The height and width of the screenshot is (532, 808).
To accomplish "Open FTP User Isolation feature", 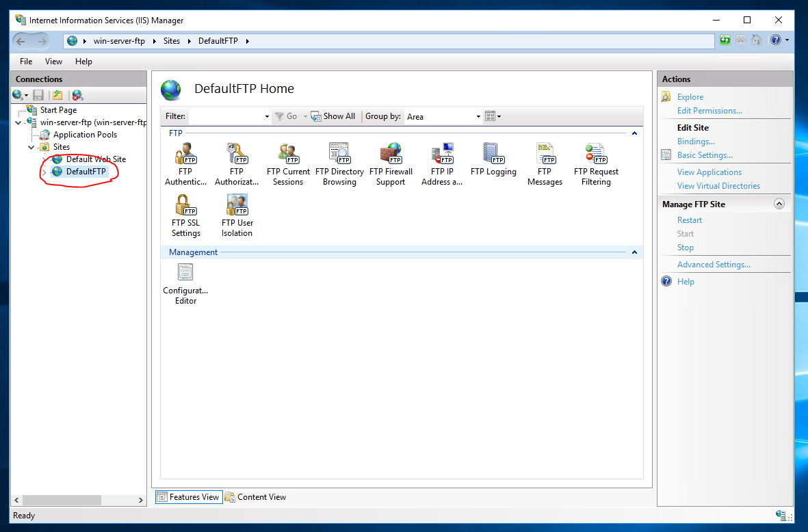I will coord(237,216).
